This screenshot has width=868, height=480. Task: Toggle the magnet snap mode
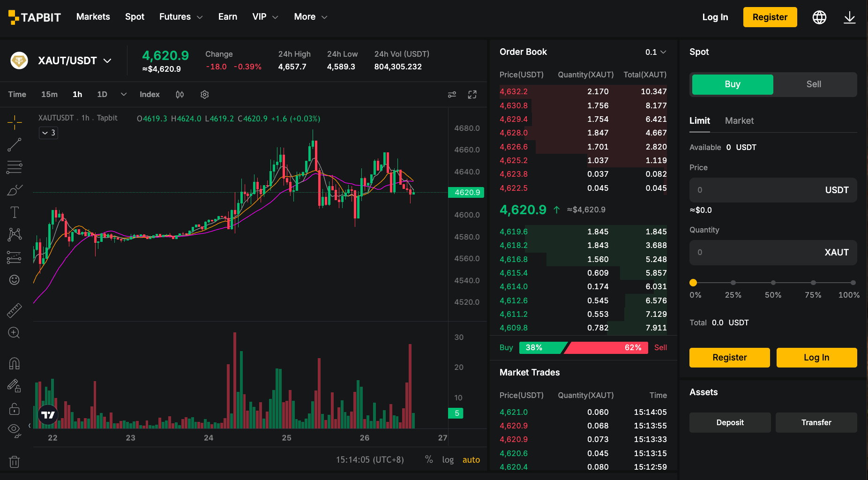coord(15,363)
